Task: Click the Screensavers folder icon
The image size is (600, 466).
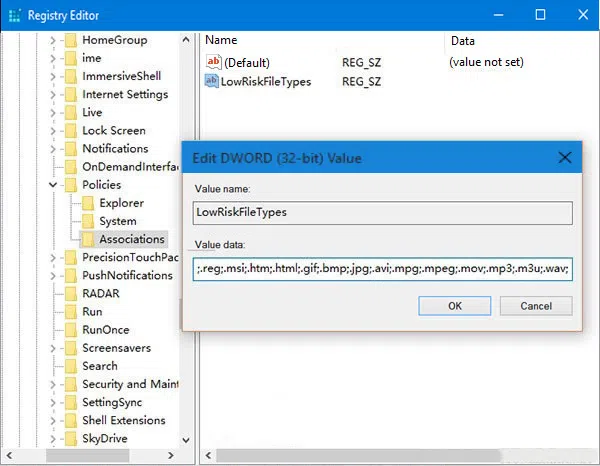Action: (71, 348)
